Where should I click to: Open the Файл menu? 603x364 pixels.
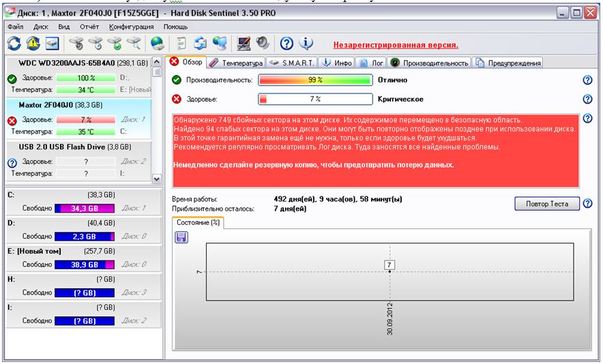(16, 27)
